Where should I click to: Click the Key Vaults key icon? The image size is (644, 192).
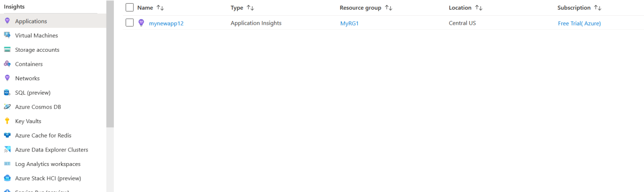pyautogui.click(x=7, y=121)
